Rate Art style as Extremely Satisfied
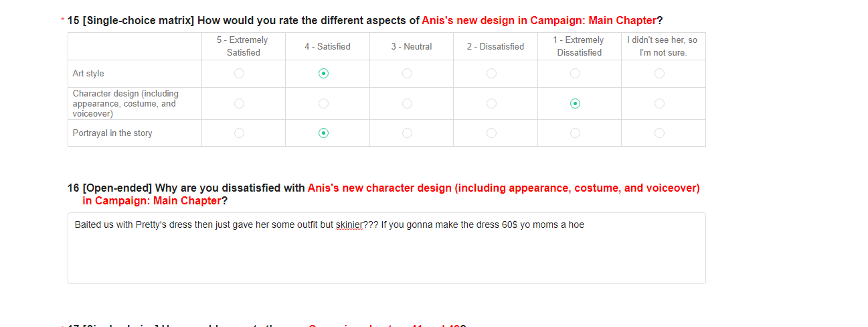This screenshot has height=327, width=868. (240, 74)
